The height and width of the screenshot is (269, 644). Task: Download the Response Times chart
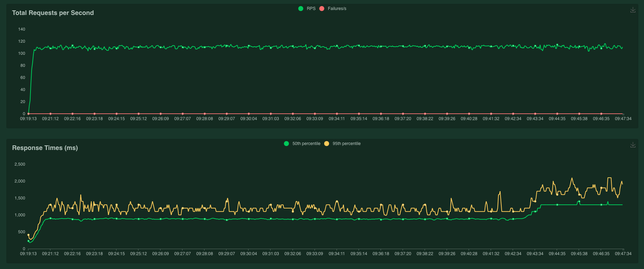(x=633, y=145)
